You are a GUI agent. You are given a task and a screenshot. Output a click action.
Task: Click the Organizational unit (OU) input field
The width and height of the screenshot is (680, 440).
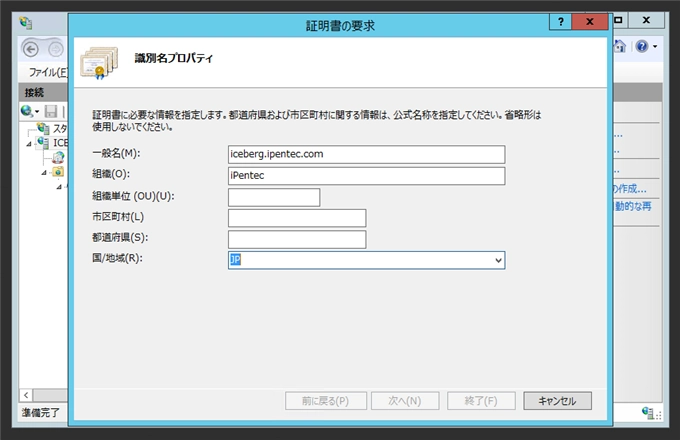274,197
